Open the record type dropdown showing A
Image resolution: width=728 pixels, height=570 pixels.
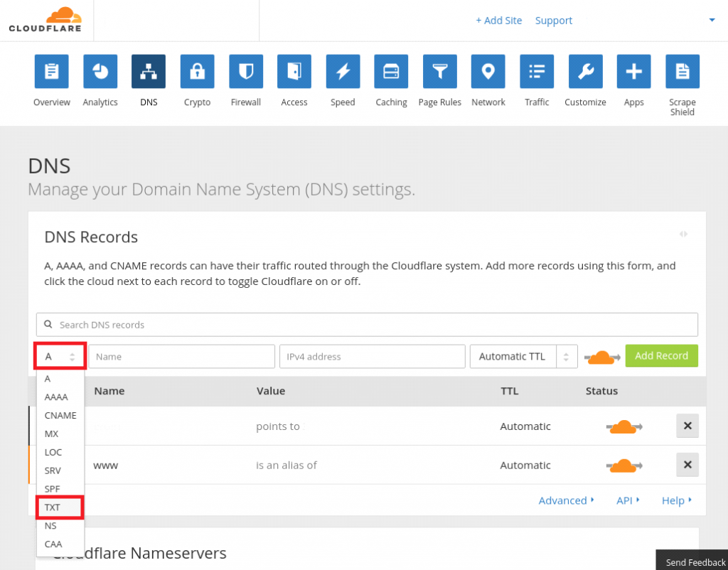click(x=60, y=357)
